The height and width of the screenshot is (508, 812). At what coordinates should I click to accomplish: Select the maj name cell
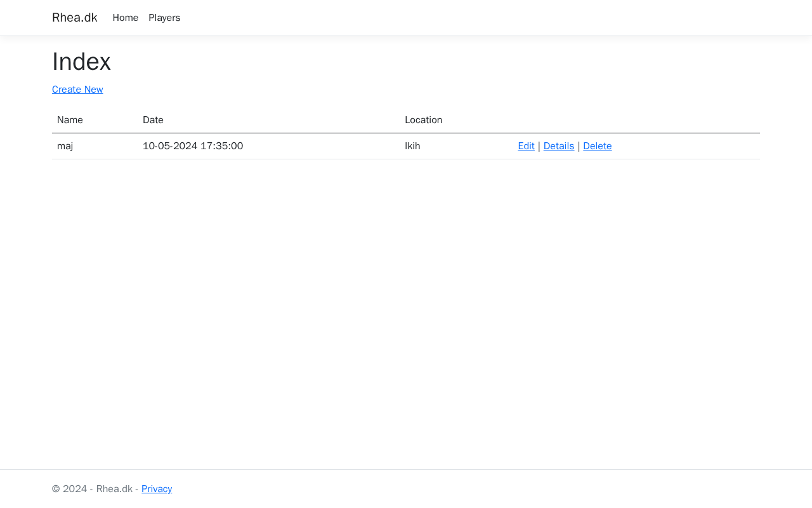[65, 146]
